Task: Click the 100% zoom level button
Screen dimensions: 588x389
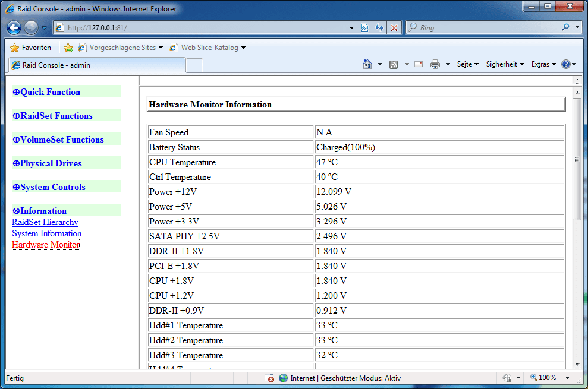Action: click(x=543, y=378)
